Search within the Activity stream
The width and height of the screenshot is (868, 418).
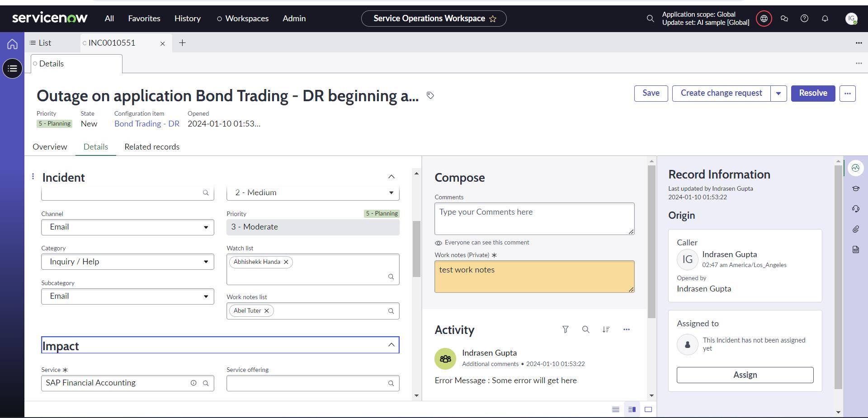(x=585, y=329)
